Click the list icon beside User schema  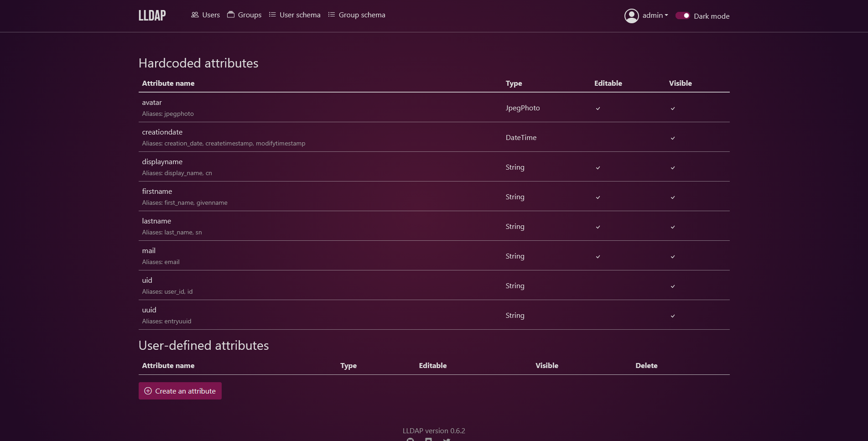[272, 15]
